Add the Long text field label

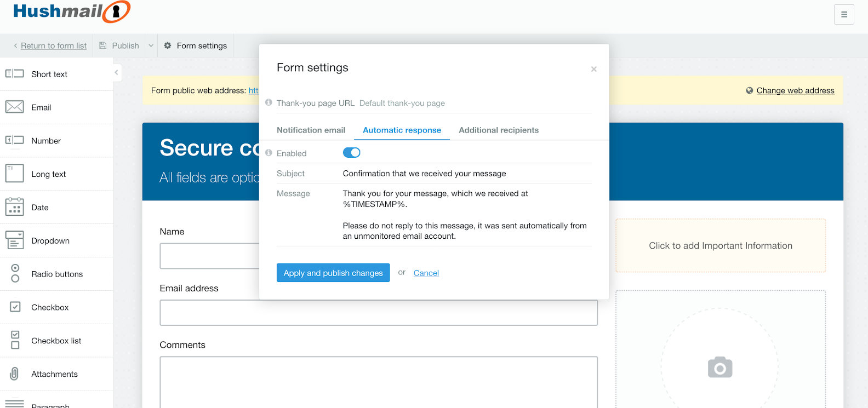pyautogui.click(x=48, y=174)
